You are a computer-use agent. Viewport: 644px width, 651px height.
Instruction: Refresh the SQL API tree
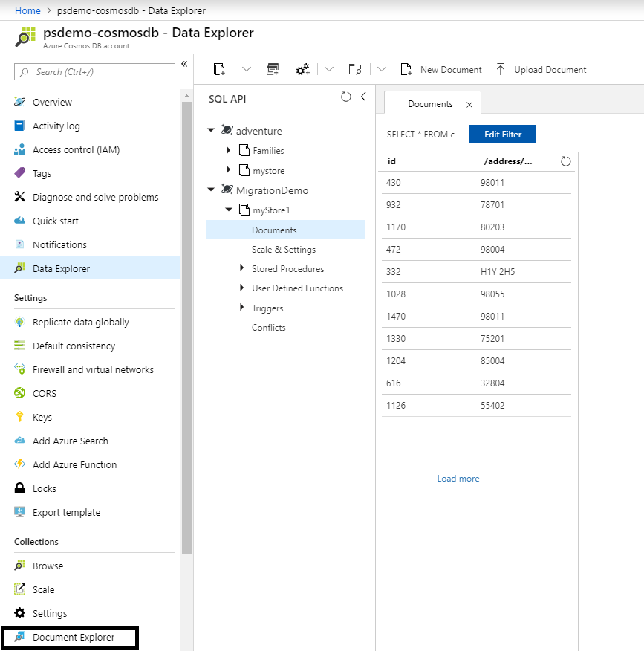pyautogui.click(x=345, y=97)
